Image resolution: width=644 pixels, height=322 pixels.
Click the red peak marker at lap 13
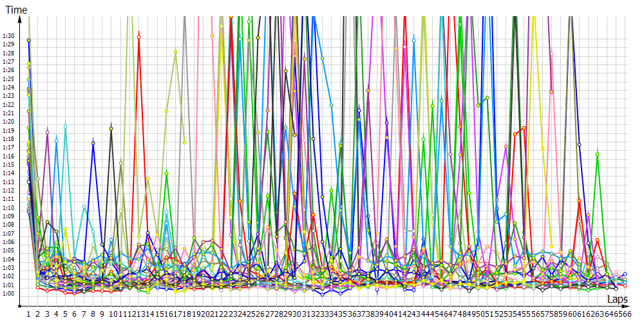(x=139, y=37)
